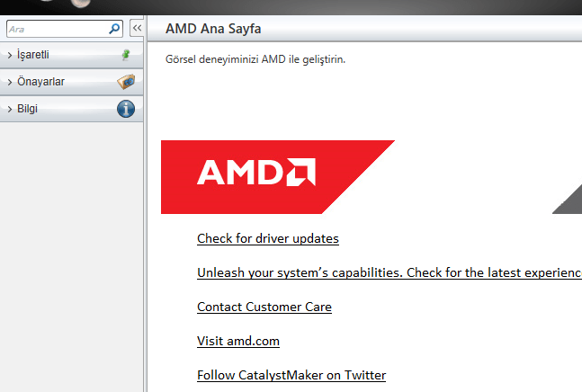
Task: Click the magnifier search icon
Action: point(114,29)
